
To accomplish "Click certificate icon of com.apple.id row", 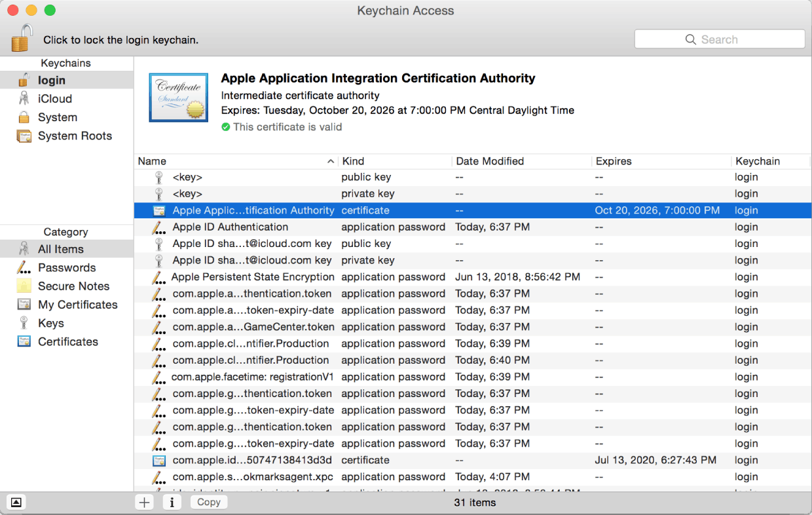I will click(159, 461).
